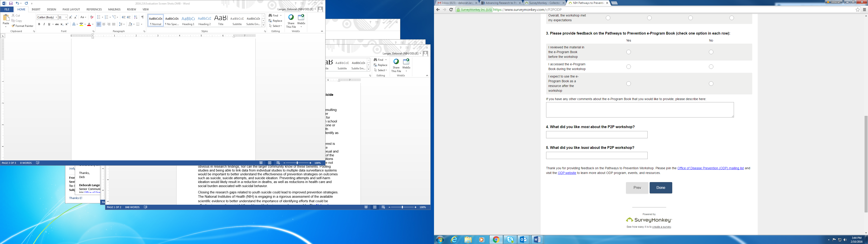Expand the Find dropdown arrow in the top Word window
Viewport: 868px width, 244px height.
[281, 16]
